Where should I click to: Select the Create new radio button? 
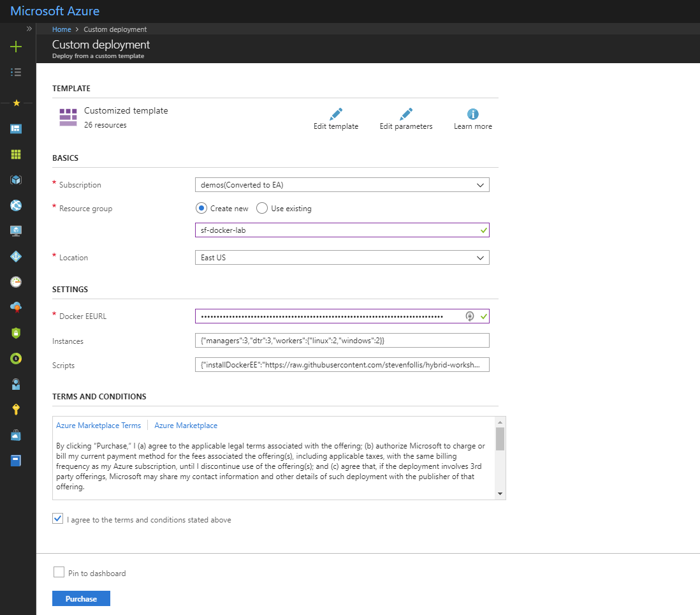click(x=201, y=208)
